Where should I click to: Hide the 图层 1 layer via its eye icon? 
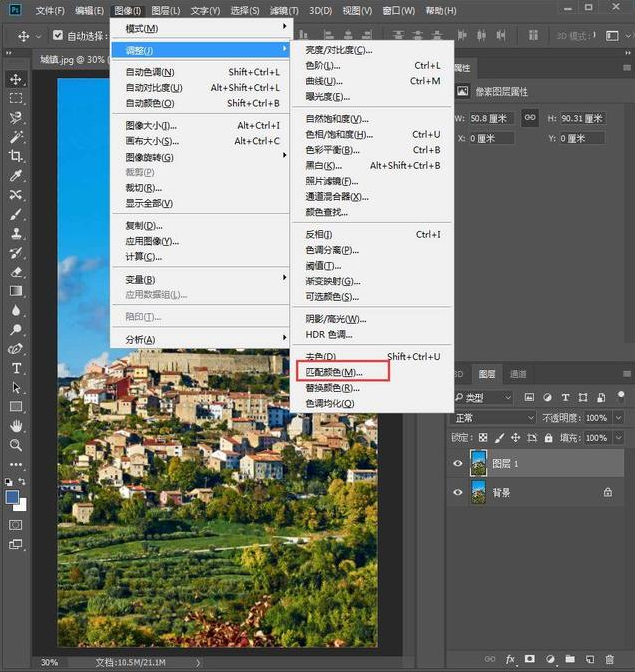click(x=459, y=463)
